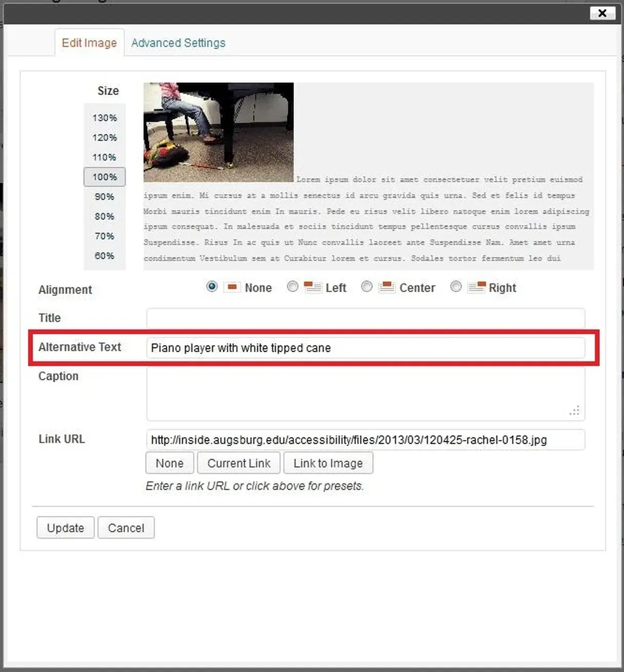Click the Link to Image preset button

coord(328,463)
